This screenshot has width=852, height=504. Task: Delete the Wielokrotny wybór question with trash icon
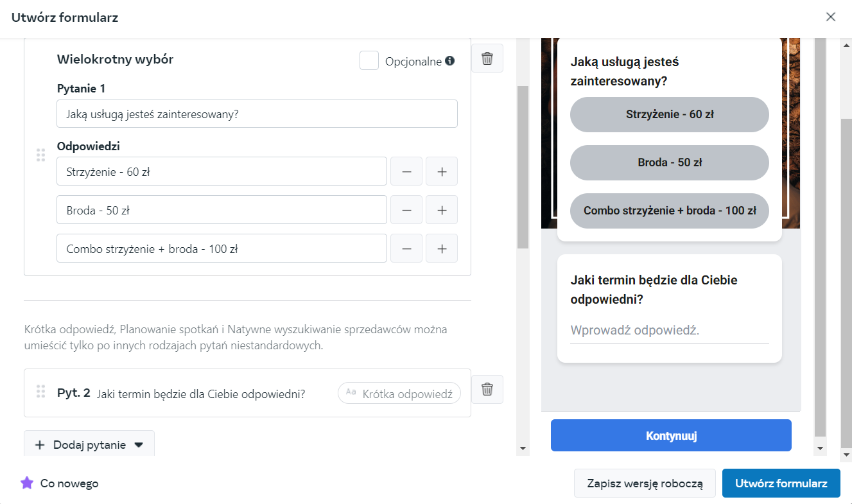487,58
